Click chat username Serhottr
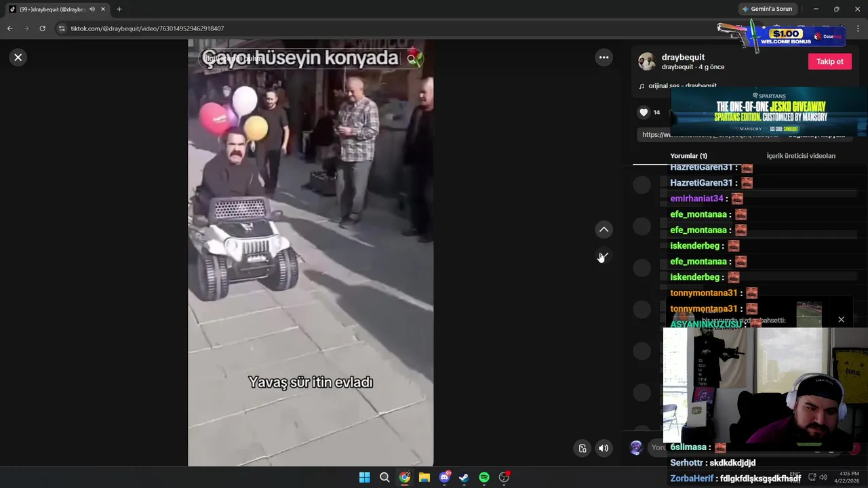The width and height of the screenshot is (868, 488). 686,463
